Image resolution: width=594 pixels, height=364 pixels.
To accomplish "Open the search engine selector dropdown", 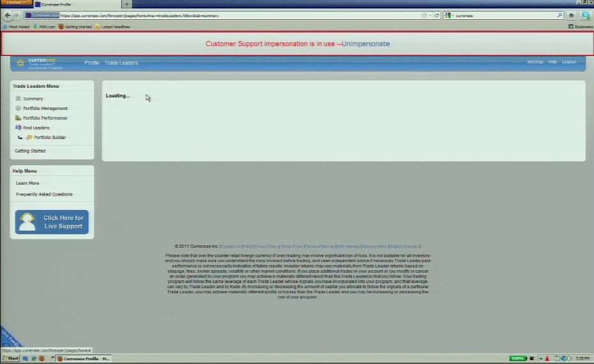I will click(x=449, y=15).
